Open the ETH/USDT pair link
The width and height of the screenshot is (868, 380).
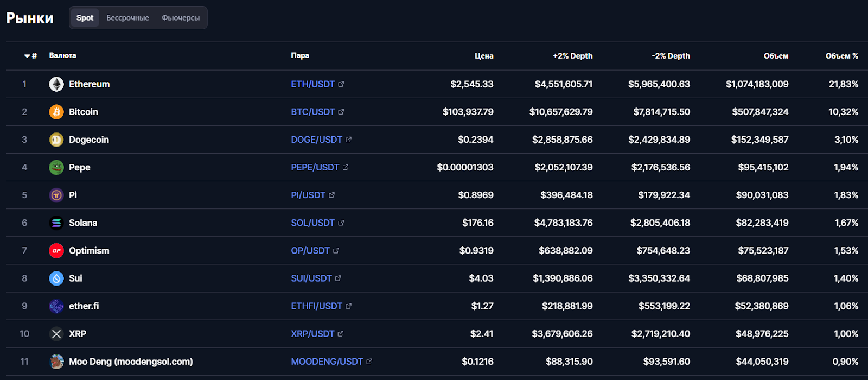coord(313,84)
